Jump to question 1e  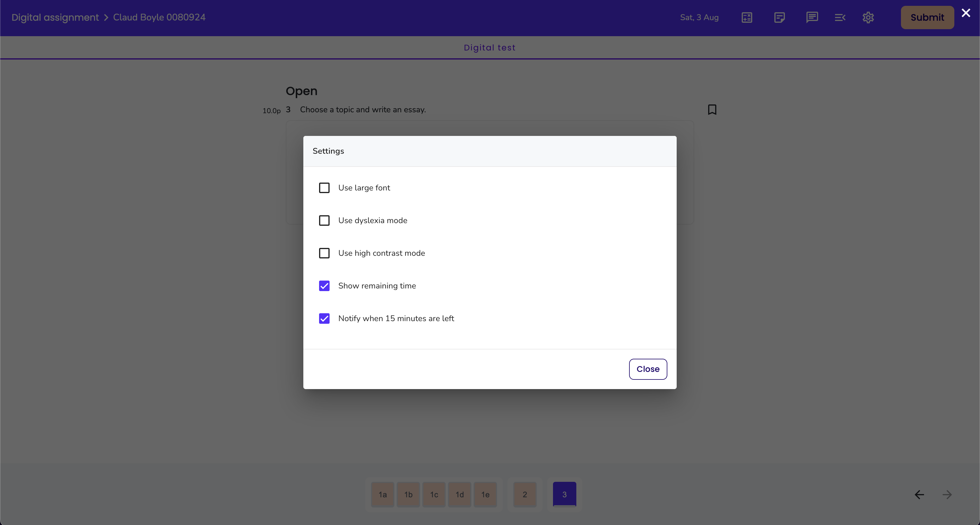pyautogui.click(x=485, y=495)
